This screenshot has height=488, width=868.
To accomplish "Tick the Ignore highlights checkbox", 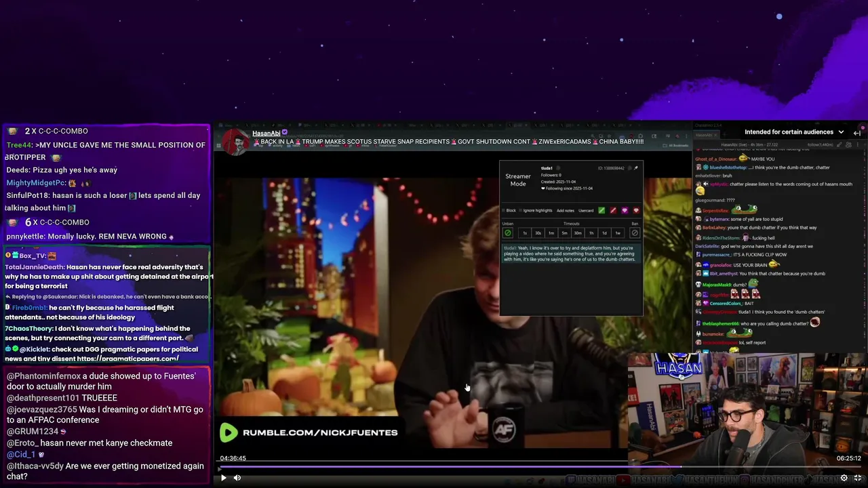I will (520, 210).
